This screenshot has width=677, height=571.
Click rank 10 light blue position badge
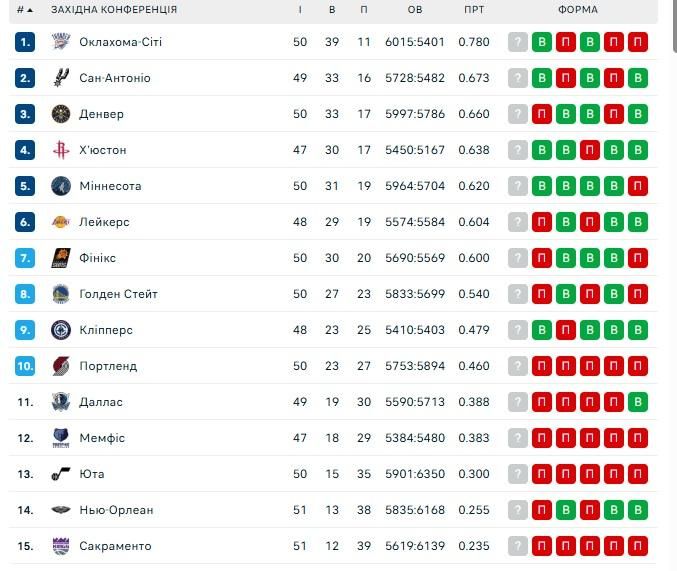[x=25, y=366]
